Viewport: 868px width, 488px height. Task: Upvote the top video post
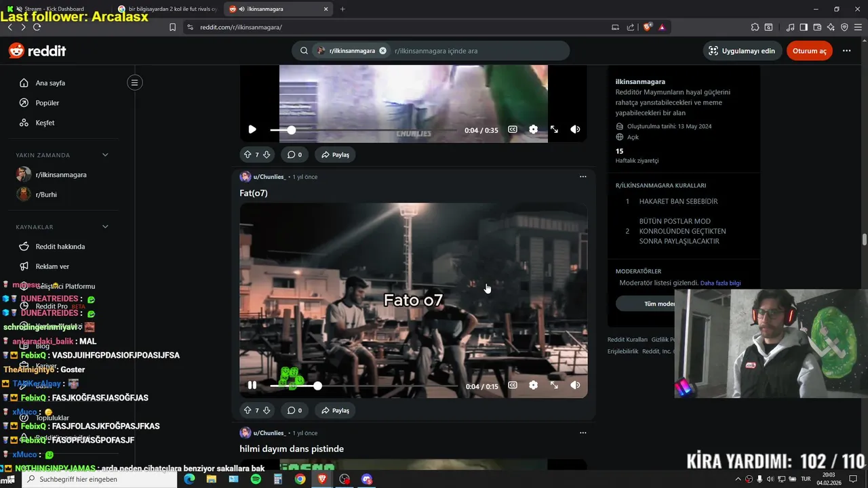pos(248,155)
